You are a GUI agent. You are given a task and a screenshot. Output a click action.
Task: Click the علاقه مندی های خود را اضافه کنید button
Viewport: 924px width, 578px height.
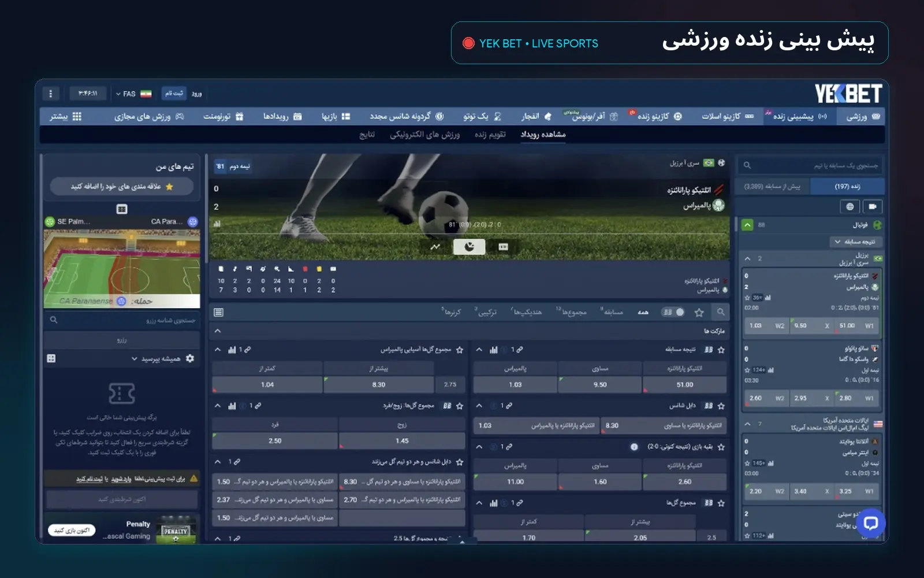click(122, 187)
